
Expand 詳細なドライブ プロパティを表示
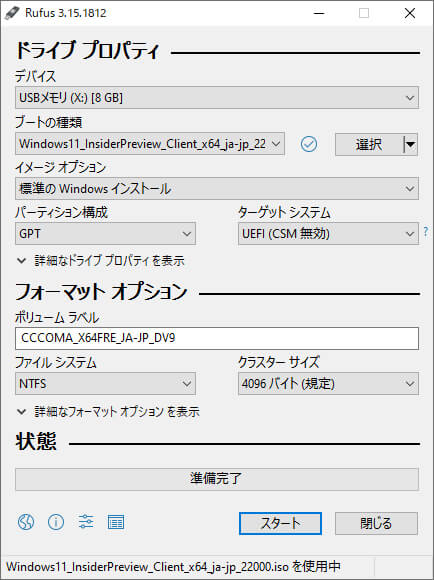(x=100, y=260)
